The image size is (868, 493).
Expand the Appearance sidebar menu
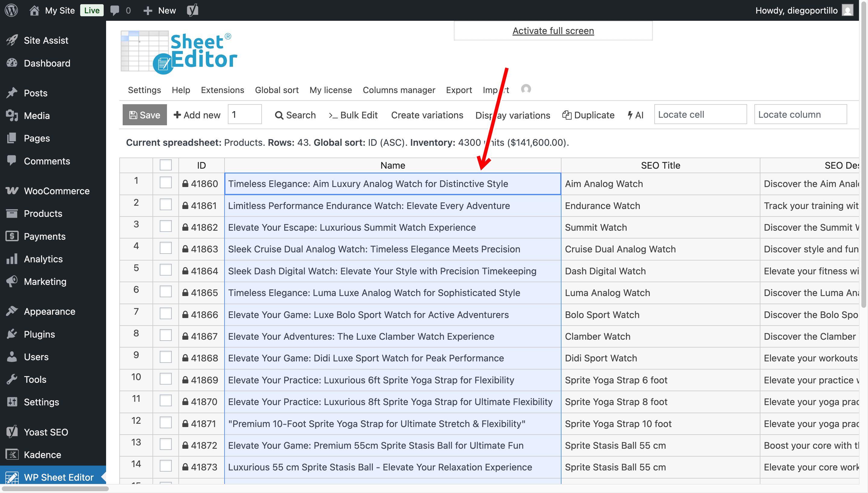click(49, 311)
